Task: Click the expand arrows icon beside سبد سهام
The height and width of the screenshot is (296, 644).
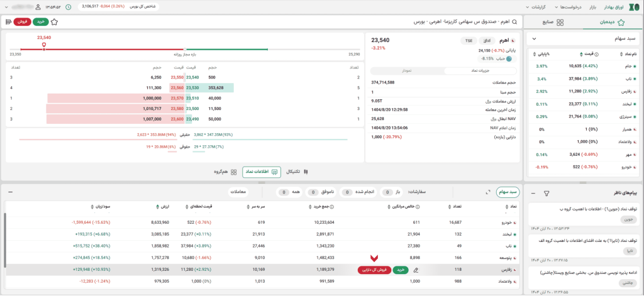Action: tap(489, 192)
